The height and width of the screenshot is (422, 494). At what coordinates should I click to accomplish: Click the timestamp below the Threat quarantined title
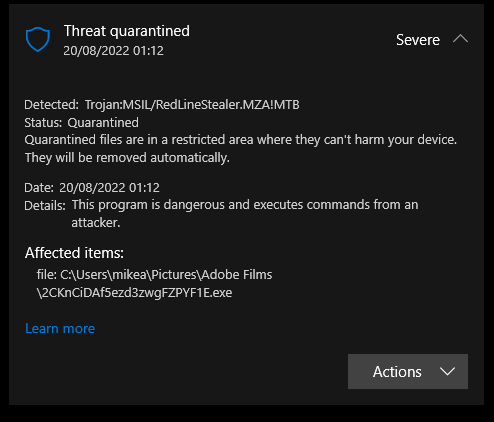click(113, 51)
